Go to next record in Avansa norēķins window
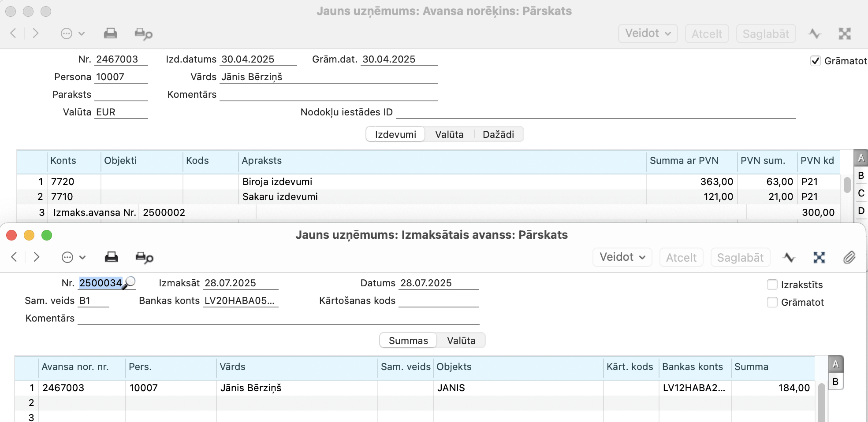Image resolution: width=868 pixels, height=422 pixels. click(36, 33)
